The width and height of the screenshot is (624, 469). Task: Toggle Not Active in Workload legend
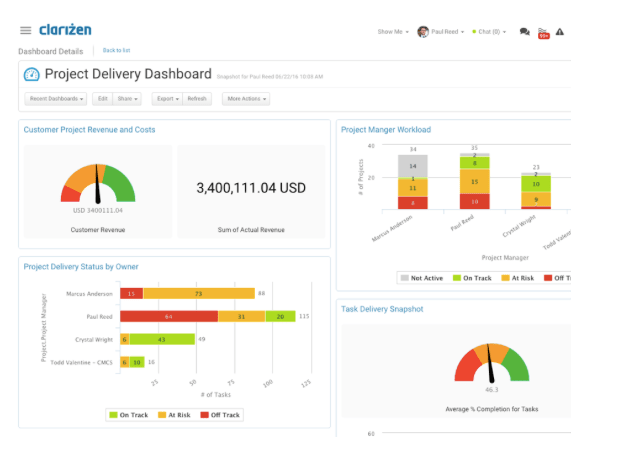(422, 278)
